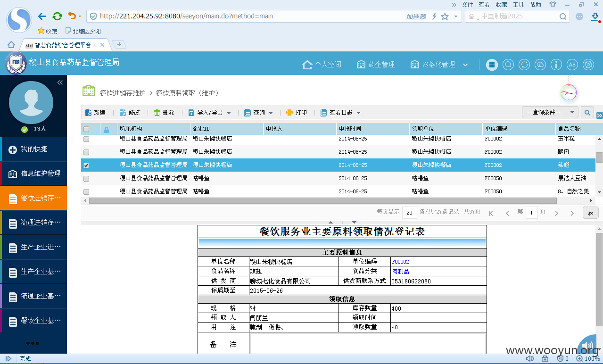
Task: Open the header info icon
Action: click(556, 65)
